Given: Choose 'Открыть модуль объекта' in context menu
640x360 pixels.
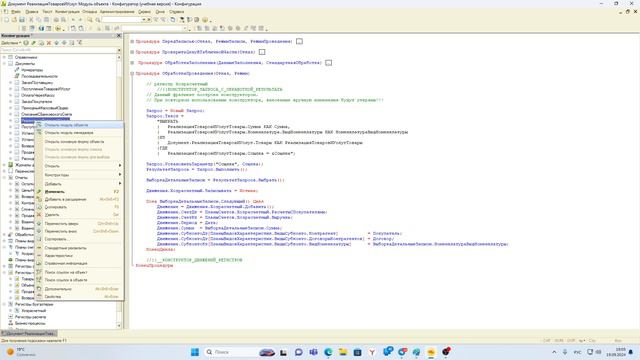Looking at the screenshot, I should point(80,125).
